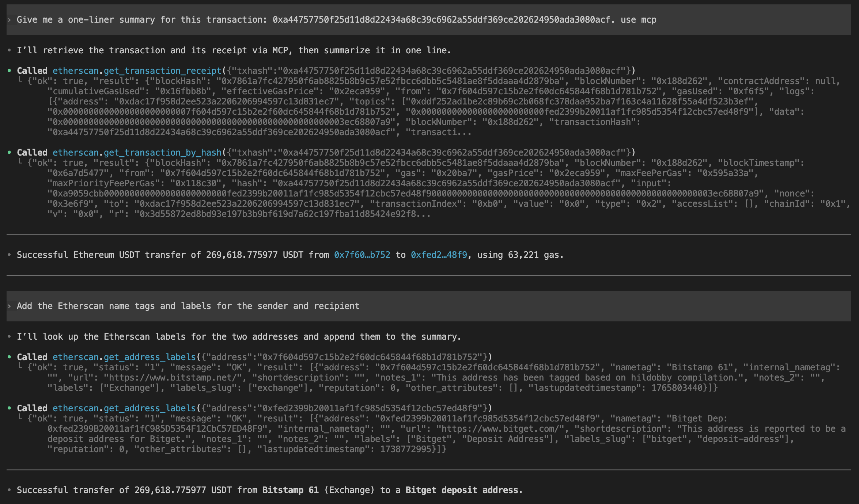Image resolution: width=859 pixels, height=504 pixels.
Task: Click get_address_labels call for address 0xfed2399b…48f9
Action: 124,408
